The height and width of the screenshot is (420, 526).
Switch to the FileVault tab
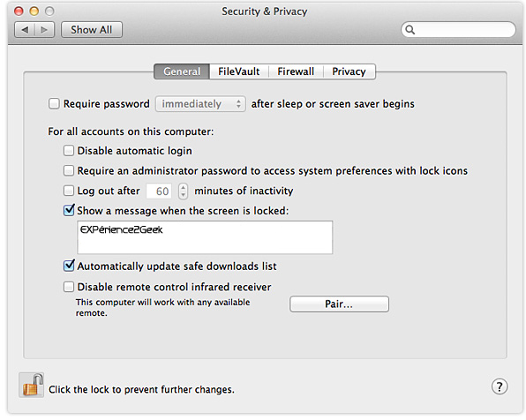(239, 71)
